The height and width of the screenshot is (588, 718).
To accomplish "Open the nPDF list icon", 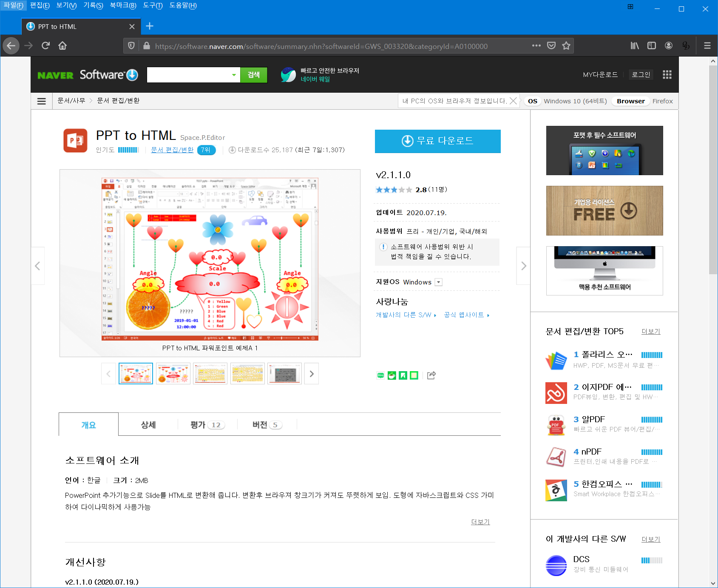I will pos(556,457).
